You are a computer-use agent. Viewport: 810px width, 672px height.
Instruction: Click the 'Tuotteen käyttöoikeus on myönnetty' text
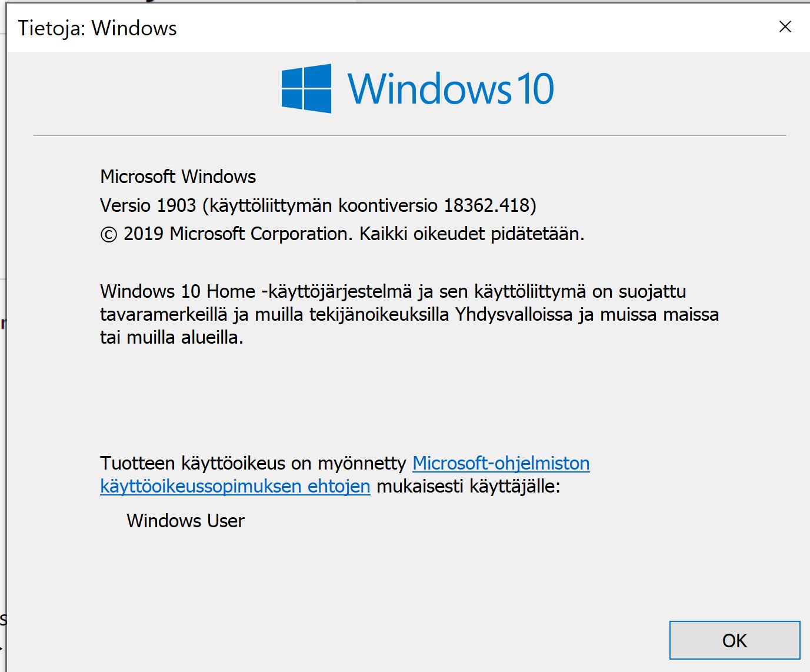pos(253,463)
